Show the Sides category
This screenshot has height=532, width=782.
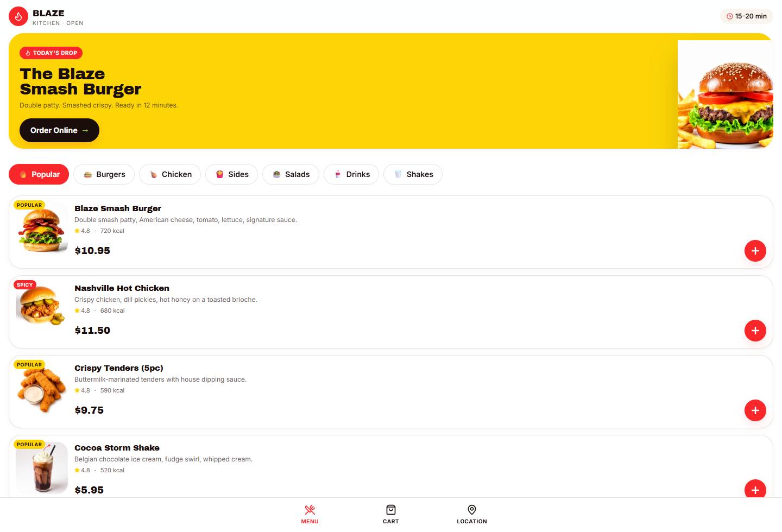click(x=232, y=174)
